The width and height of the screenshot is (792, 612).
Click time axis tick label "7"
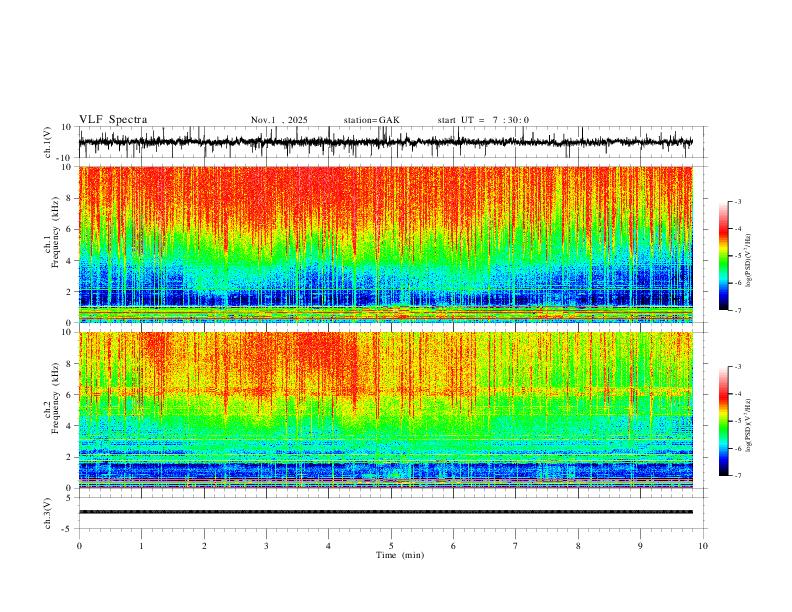(x=516, y=546)
